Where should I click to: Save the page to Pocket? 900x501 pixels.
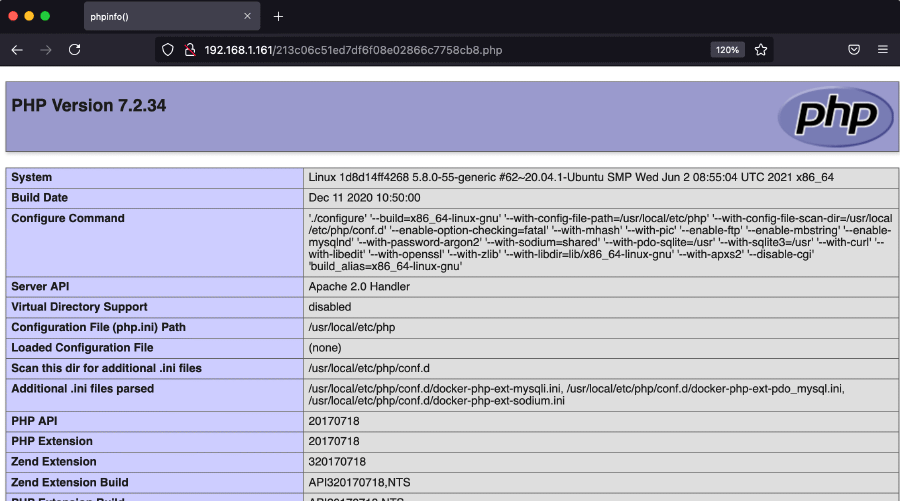click(854, 49)
